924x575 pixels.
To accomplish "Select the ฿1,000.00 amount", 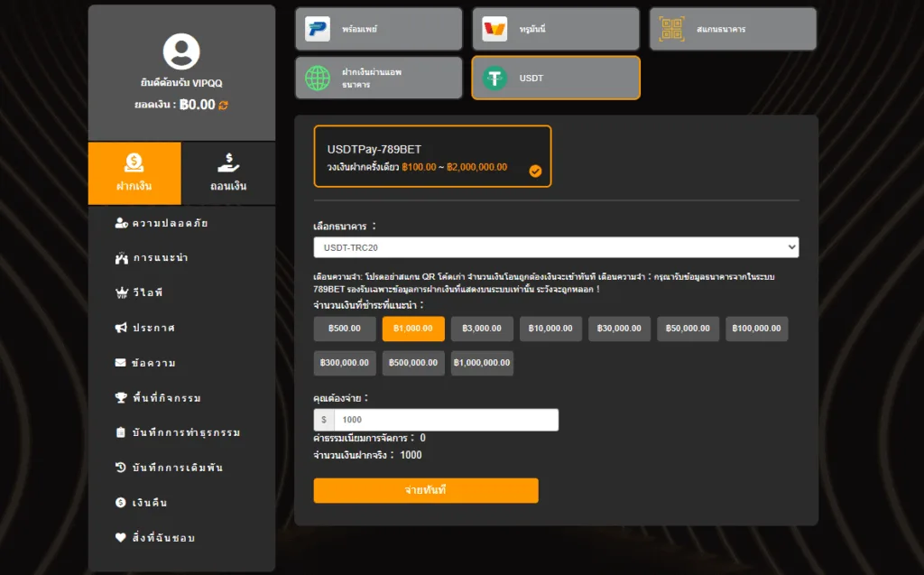I will (x=413, y=329).
